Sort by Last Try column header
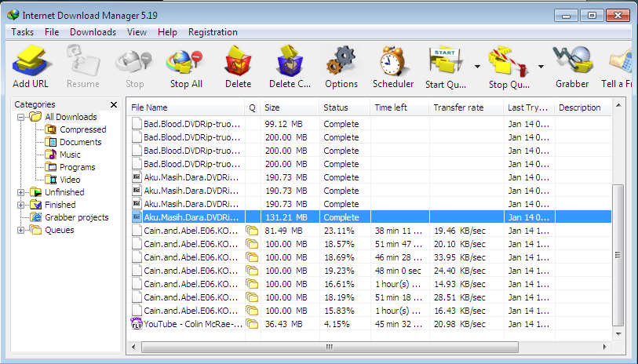The width and height of the screenshot is (638, 364). 529,107
